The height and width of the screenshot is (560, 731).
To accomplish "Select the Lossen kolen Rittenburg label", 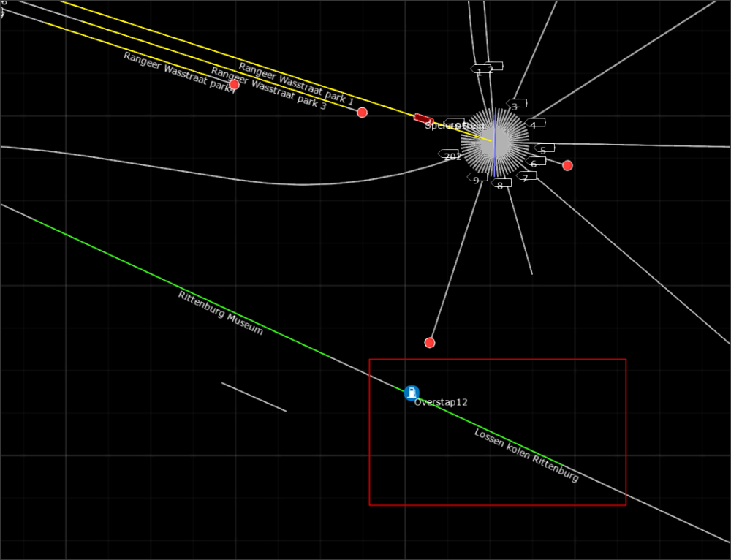I will tap(526, 455).
